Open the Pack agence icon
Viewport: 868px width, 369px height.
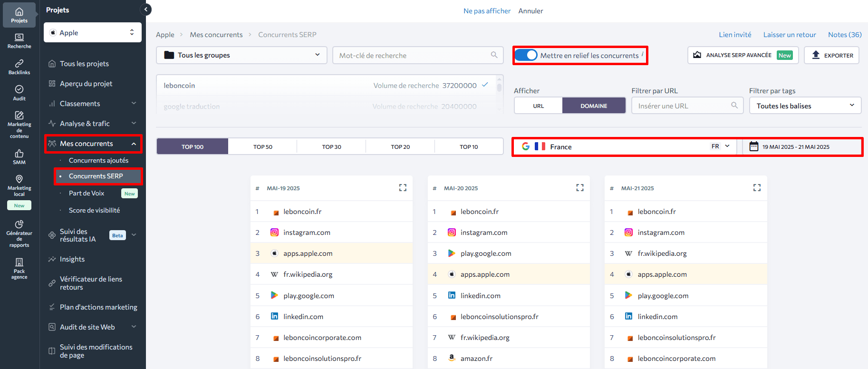pos(19,269)
